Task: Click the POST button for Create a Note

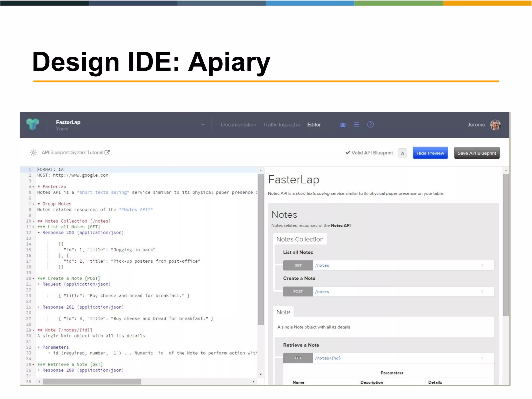Action: pos(298,291)
